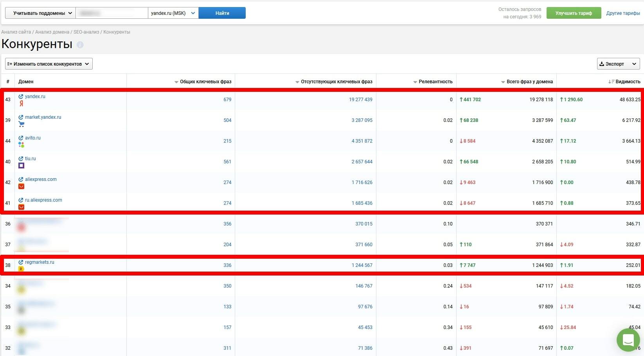Open Анализ домена breadcrumb link
Screen dimensions: 644x356
[x=52, y=32]
